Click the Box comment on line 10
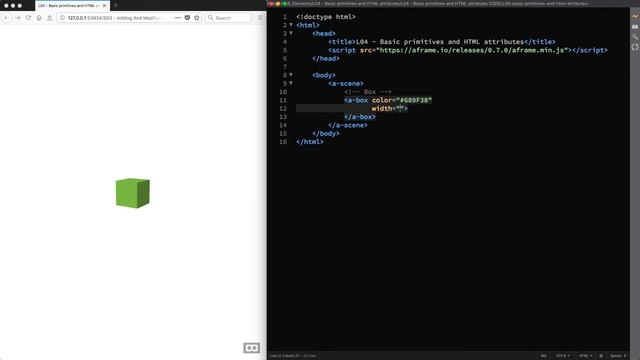 368,92
